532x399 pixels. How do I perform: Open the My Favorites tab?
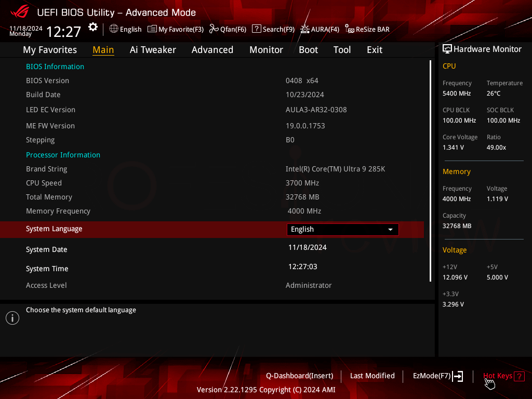(x=50, y=50)
